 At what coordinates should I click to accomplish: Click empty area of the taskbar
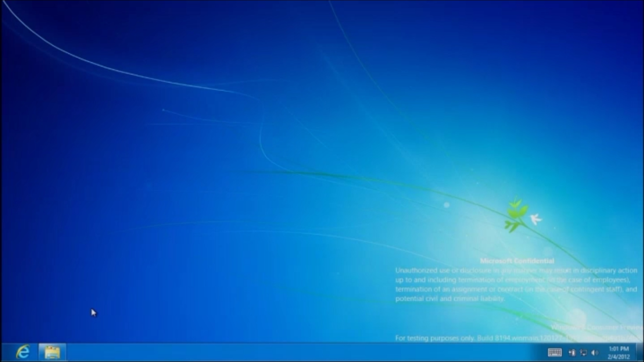pyautogui.click(x=302, y=352)
